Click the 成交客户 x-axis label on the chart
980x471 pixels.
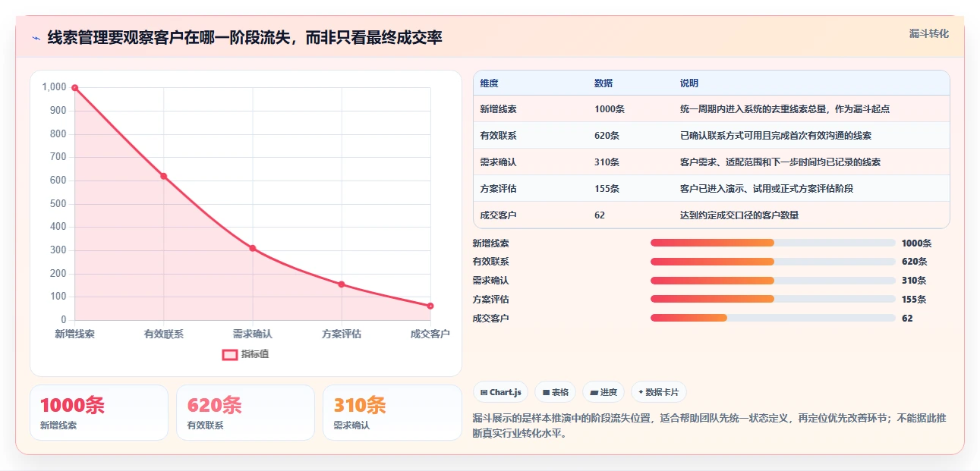pos(430,334)
